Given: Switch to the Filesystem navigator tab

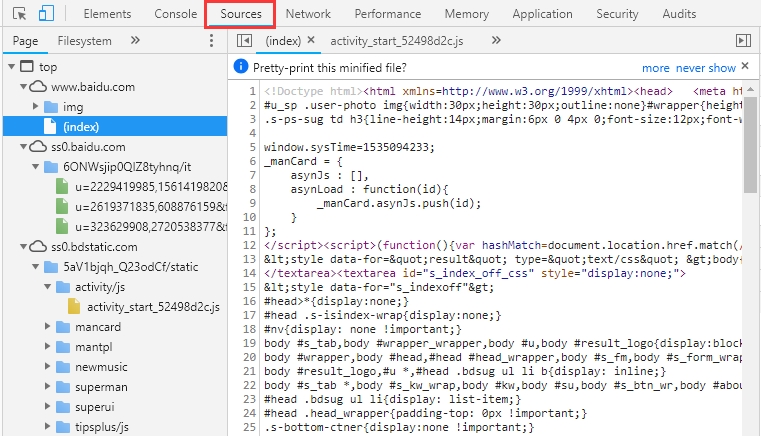Looking at the screenshot, I should point(85,41).
